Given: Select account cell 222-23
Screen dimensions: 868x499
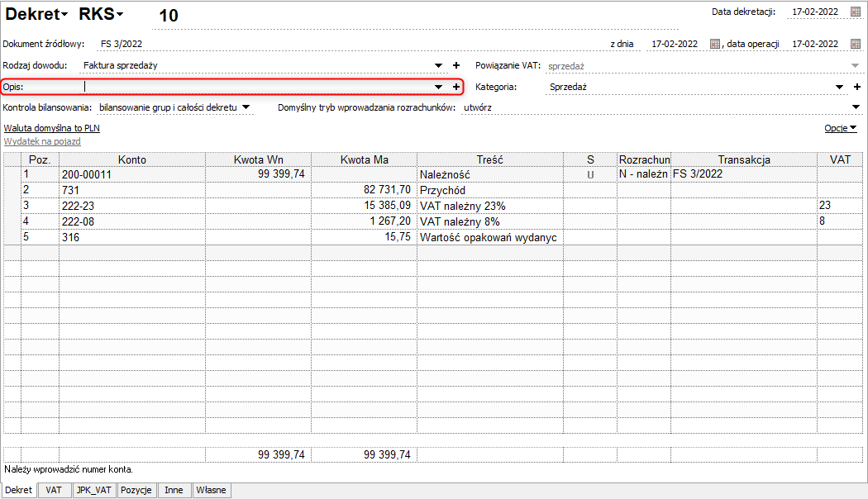Looking at the screenshot, I should (132, 206).
